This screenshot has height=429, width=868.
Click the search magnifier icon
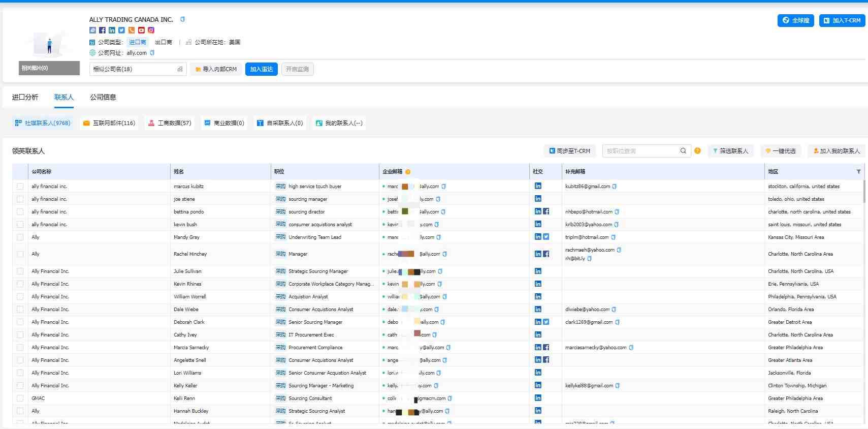tap(683, 151)
